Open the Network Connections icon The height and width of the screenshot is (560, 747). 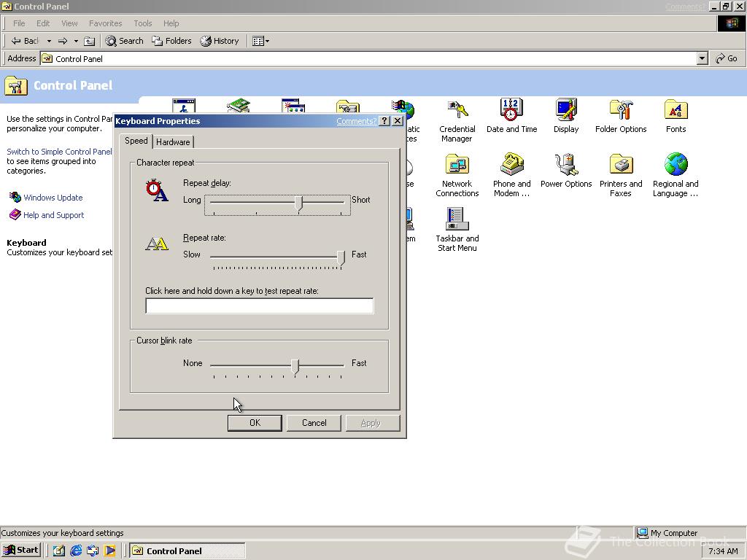(x=457, y=175)
